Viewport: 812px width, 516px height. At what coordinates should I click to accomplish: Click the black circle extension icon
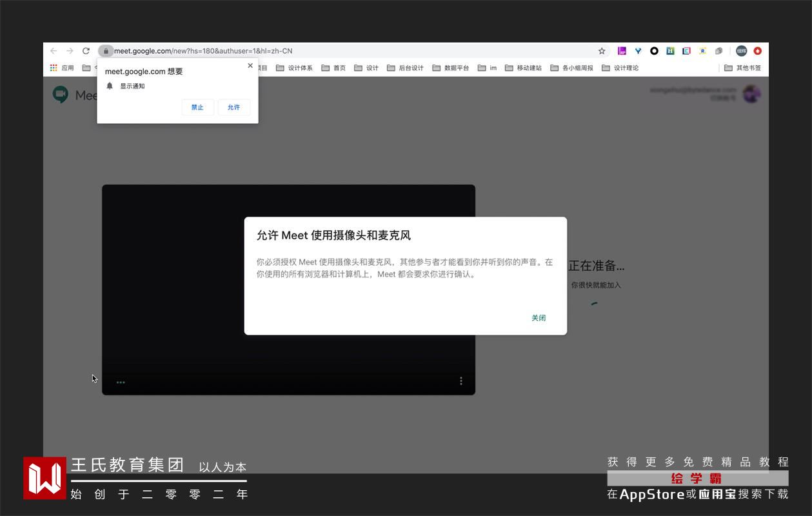pos(654,51)
